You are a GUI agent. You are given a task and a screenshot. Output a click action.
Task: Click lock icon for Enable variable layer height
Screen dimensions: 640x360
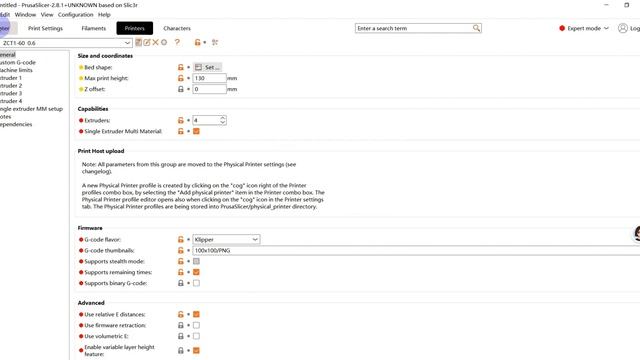coord(181,351)
